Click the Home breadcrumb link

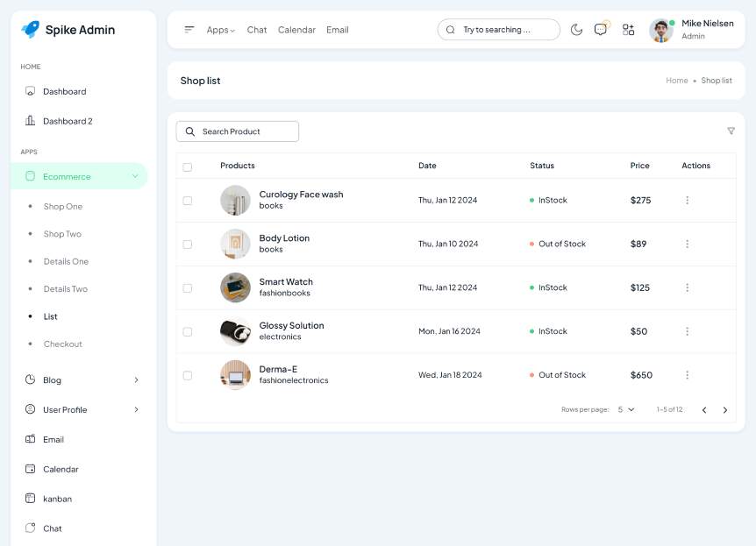click(676, 81)
